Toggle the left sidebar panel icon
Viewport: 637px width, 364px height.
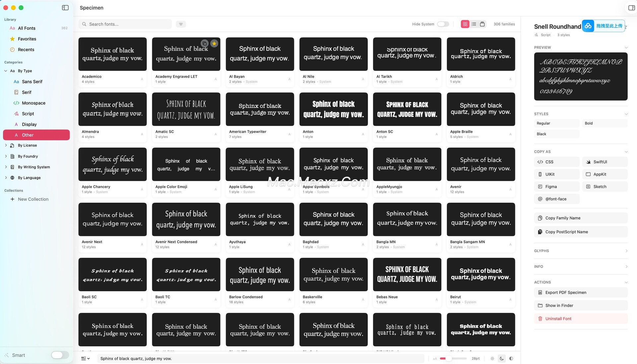pos(65,8)
